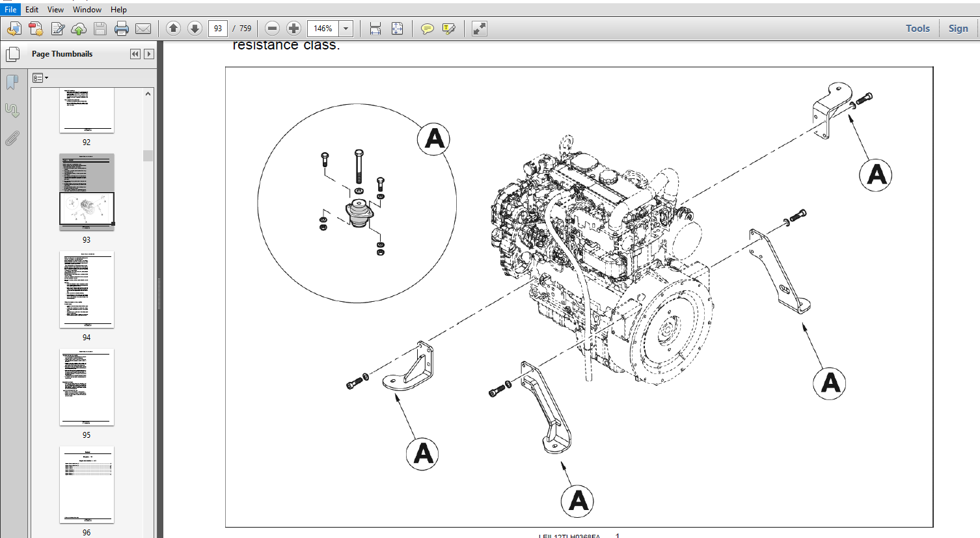Click the cloud upload toolbar icon
This screenshot has height=538, width=980.
pos(79,29)
